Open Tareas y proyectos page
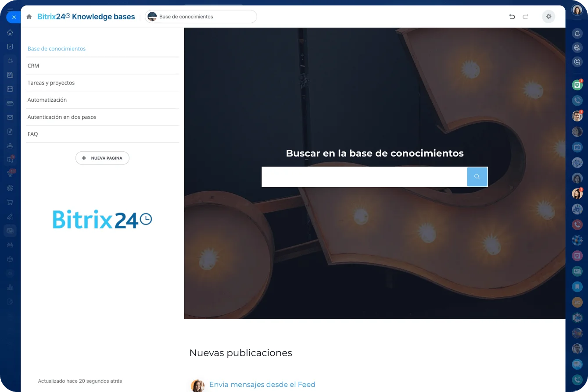This screenshot has height=392, width=588. pos(51,83)
